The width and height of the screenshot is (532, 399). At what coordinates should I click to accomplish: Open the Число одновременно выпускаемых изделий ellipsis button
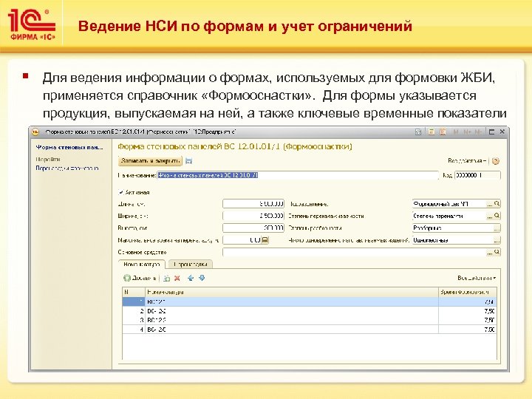click(497, 240)
